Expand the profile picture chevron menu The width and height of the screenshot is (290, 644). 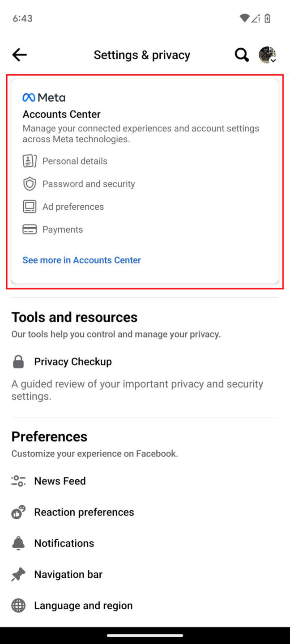pyautogui.click(x=273, y=60)
